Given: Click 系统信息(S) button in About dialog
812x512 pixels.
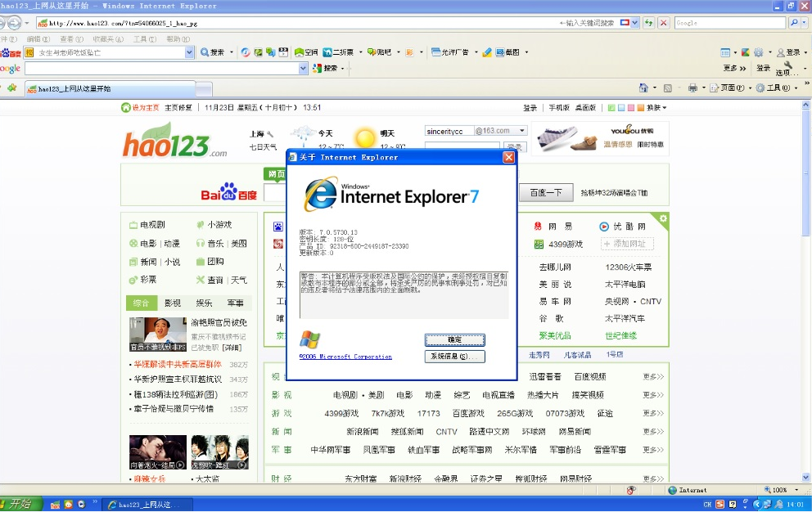Looking at the screenshot, I should coord(454,356).
